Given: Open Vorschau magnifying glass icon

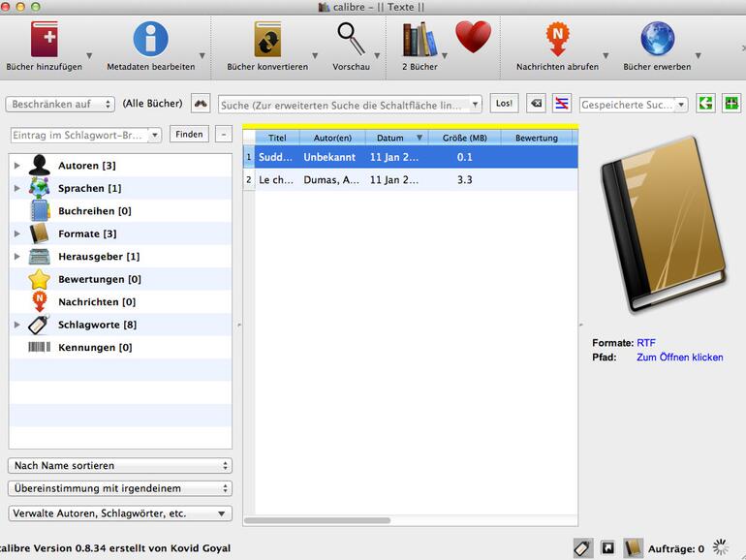Looking at the screenshot, I should coord(351,39).
